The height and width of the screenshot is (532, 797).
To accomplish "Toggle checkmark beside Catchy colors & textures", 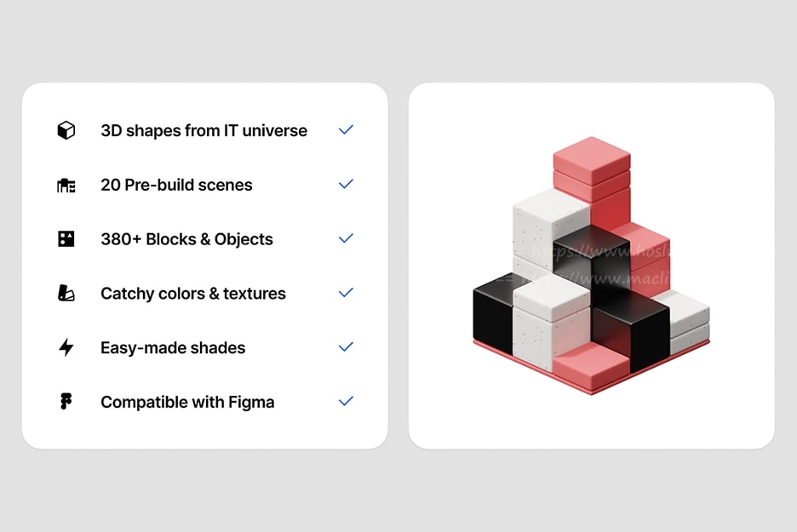I will point(346,293).
